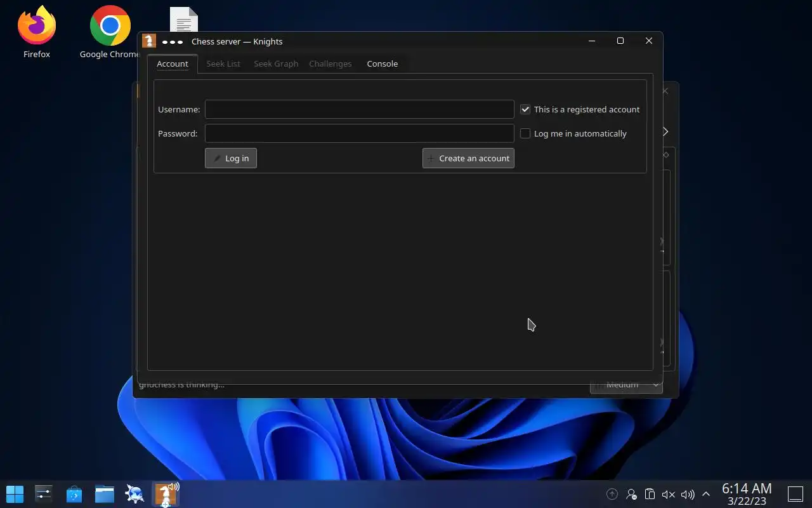Click the right chevron in background window
The image size is (812, 508).
(665, 131)
